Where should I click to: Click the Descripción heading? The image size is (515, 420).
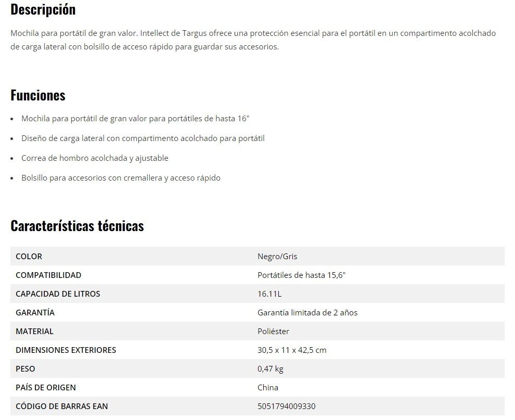pyautogui.click(x=43, y=9)
